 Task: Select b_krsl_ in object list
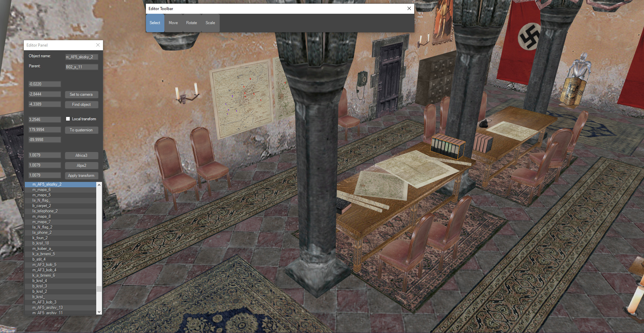(61, 297)
